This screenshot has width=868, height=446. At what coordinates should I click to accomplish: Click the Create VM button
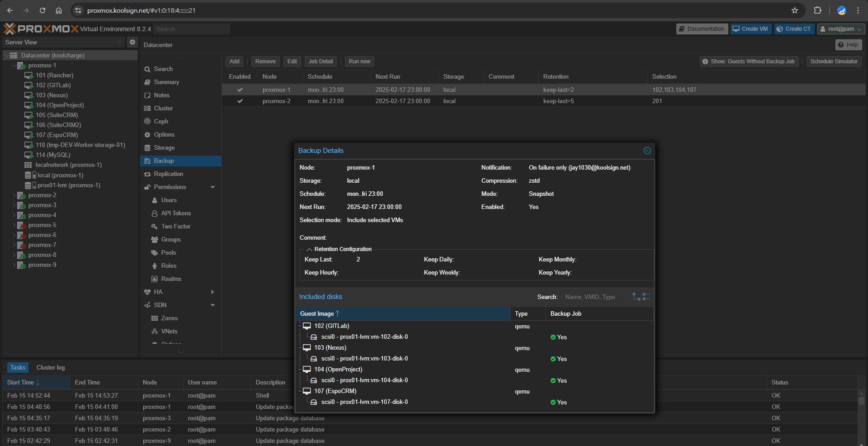coord(750,29)
